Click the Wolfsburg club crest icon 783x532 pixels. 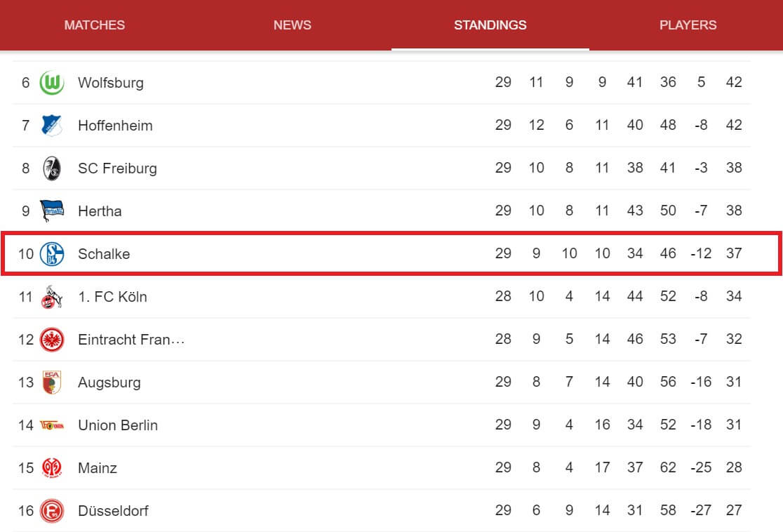click(52, 82)
